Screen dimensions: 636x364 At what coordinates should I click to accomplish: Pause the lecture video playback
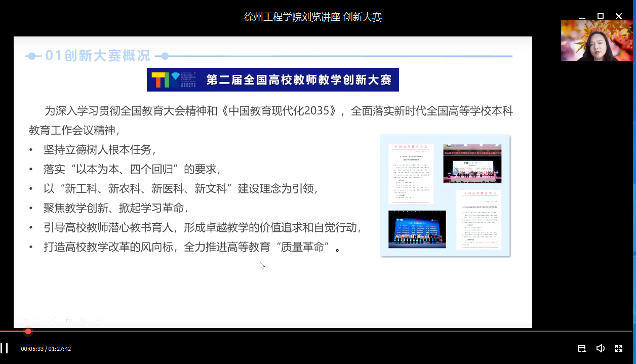[x=5, y=348]
